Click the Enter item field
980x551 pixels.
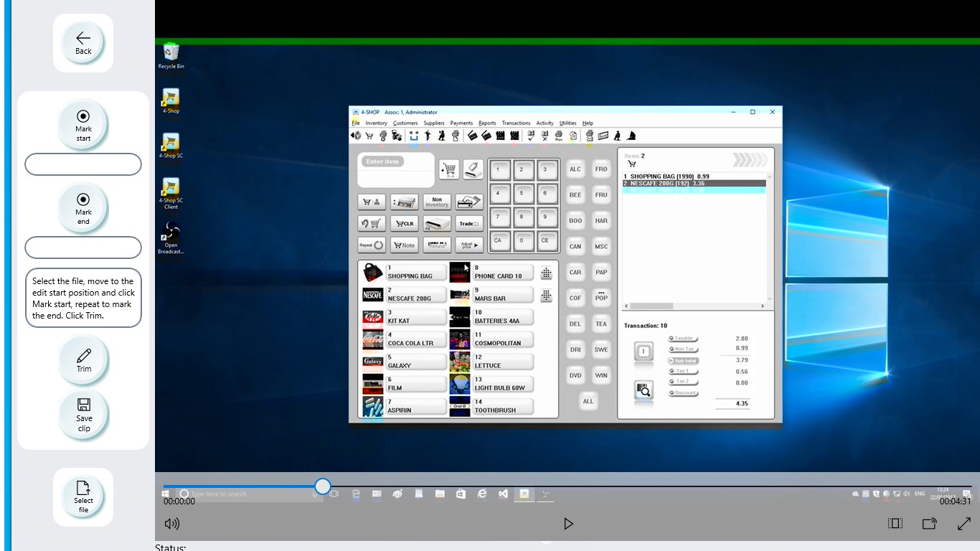point(396,170)
